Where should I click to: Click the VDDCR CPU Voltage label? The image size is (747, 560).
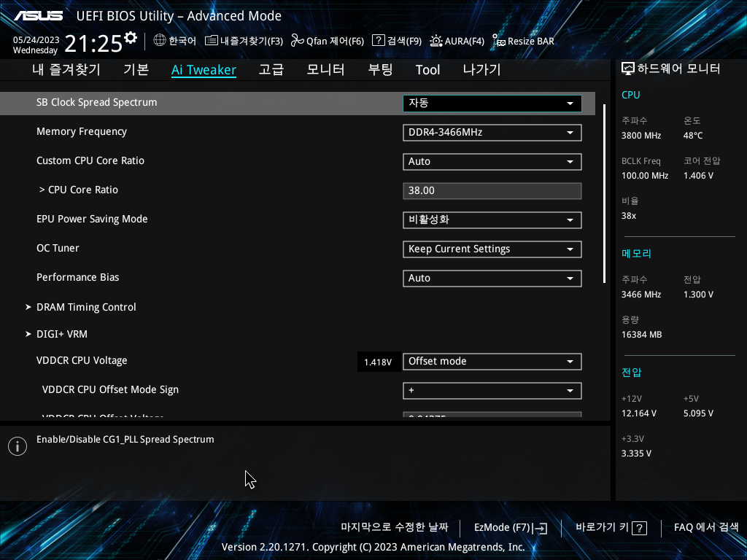(82, 360)
